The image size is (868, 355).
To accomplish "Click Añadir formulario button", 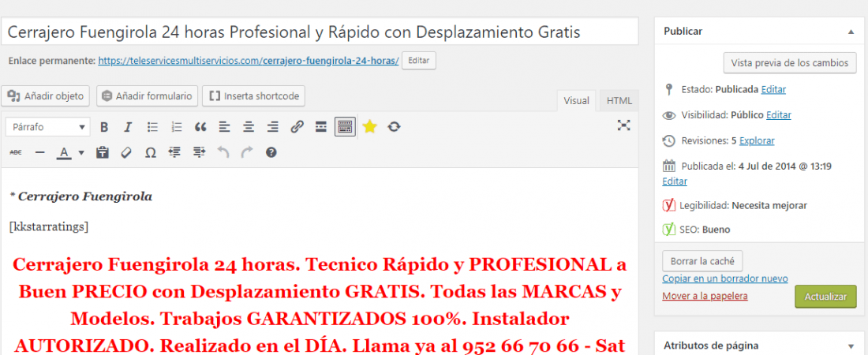I will pos(148,95).
